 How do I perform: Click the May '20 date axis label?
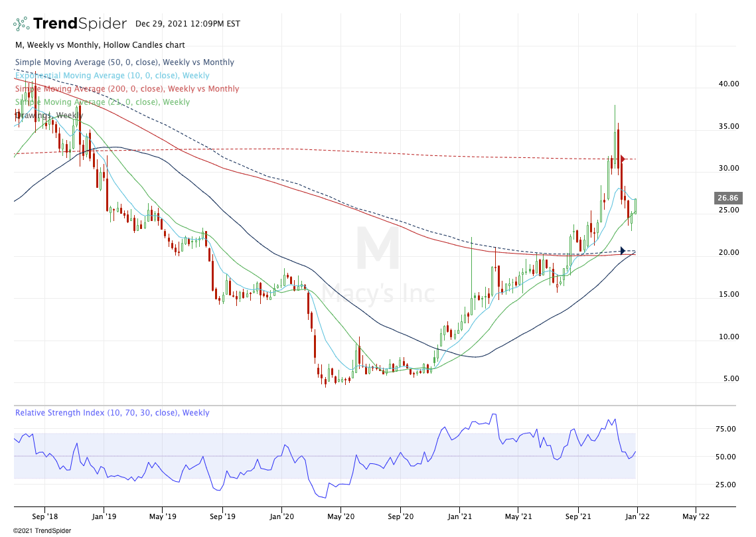click(x=341, y=516)
